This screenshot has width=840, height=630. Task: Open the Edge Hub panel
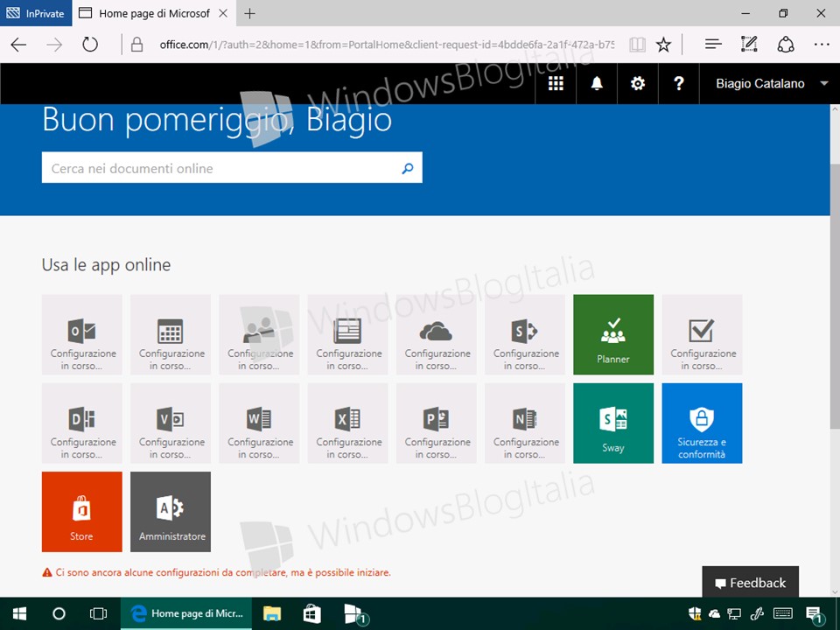point(713,45)
